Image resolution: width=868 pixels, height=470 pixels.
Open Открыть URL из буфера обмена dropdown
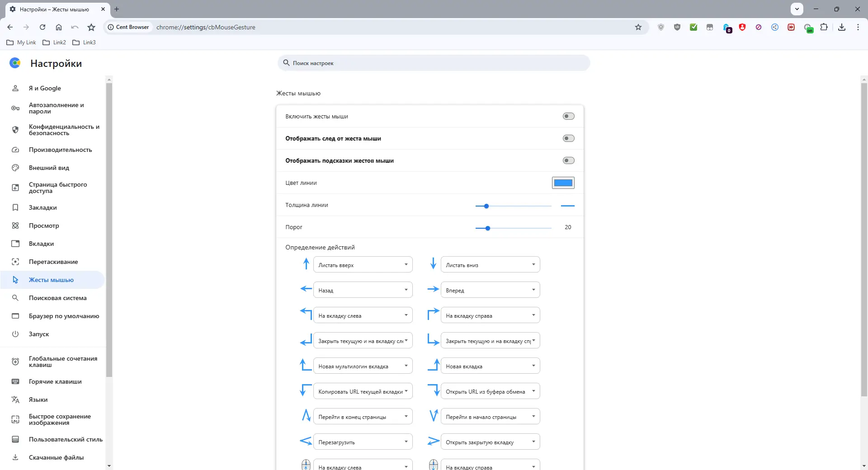491,391
